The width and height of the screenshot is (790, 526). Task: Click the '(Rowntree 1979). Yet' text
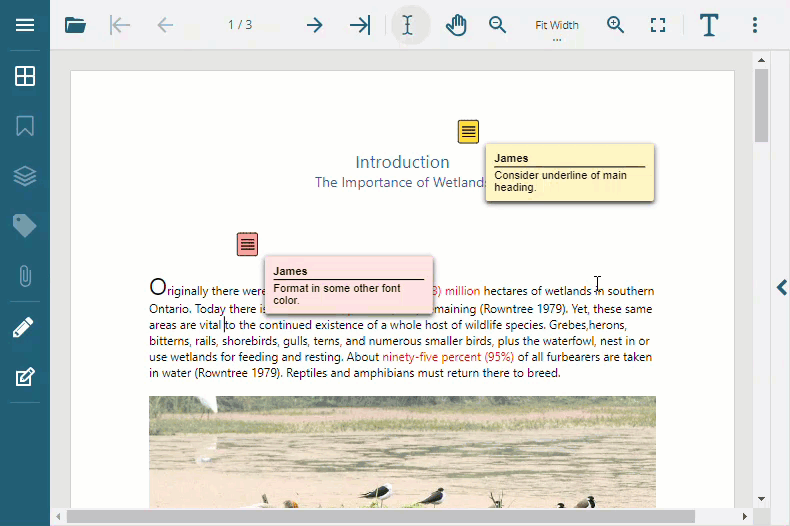point(535,309)
